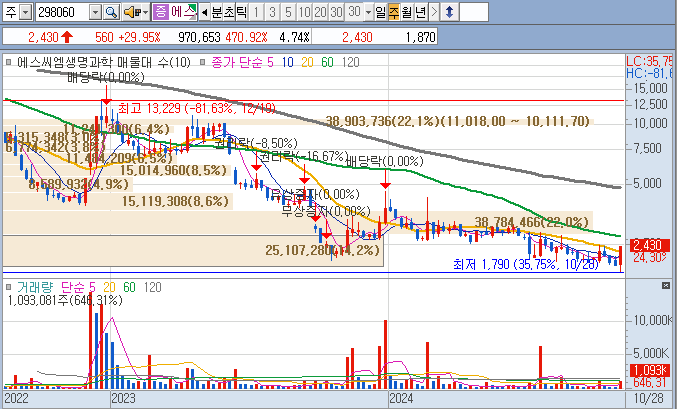This screenshot has height=409, width=677.
Task: Click the legend square before 에스씨엠생명과학
Action: pos(9,63)
